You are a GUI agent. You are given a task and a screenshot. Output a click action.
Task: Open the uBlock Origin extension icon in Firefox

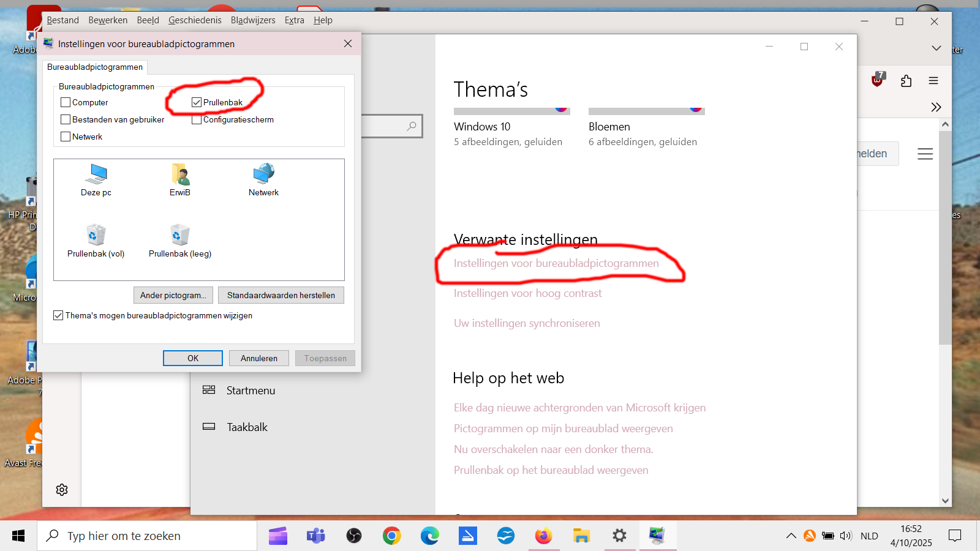(878, 80)
